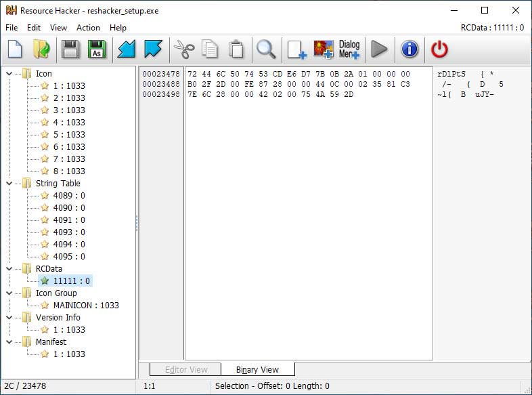Click the MAINICON star icon
532x395 pixels.
45,306
